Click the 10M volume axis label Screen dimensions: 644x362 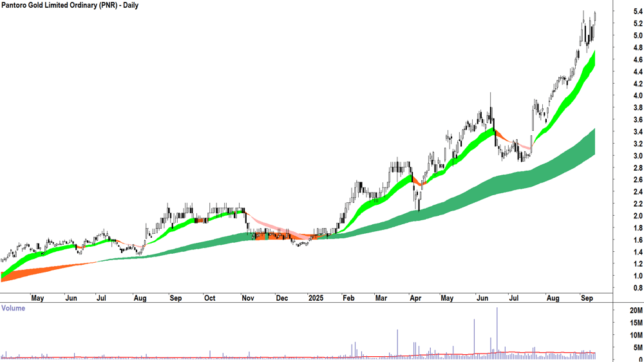(x=636, y=336)
